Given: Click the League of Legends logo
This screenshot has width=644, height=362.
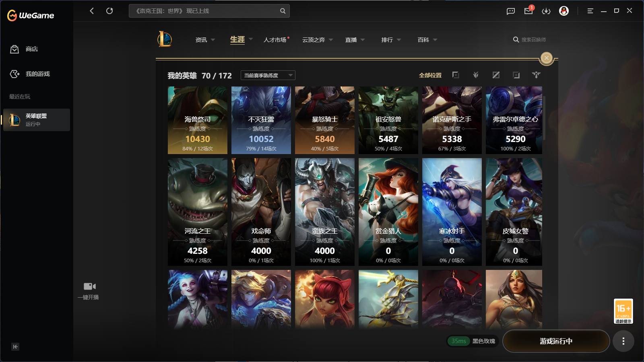Looking at the screenshot, I should coord(165,39).
